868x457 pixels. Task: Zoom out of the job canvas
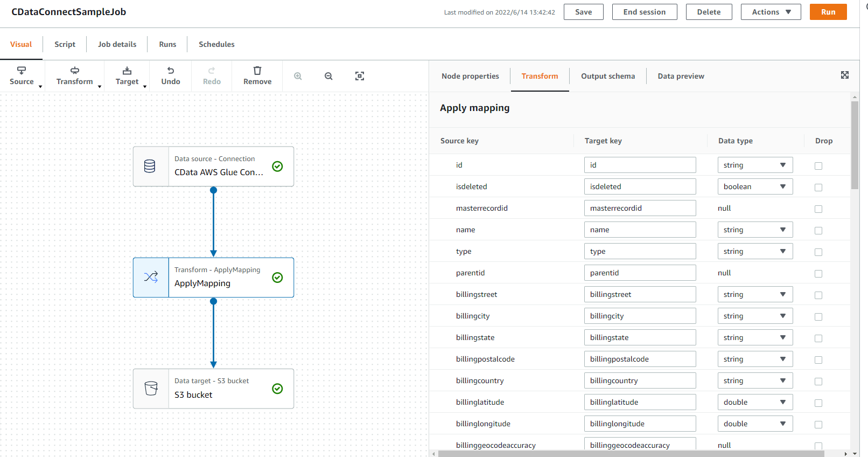point(328,76)
